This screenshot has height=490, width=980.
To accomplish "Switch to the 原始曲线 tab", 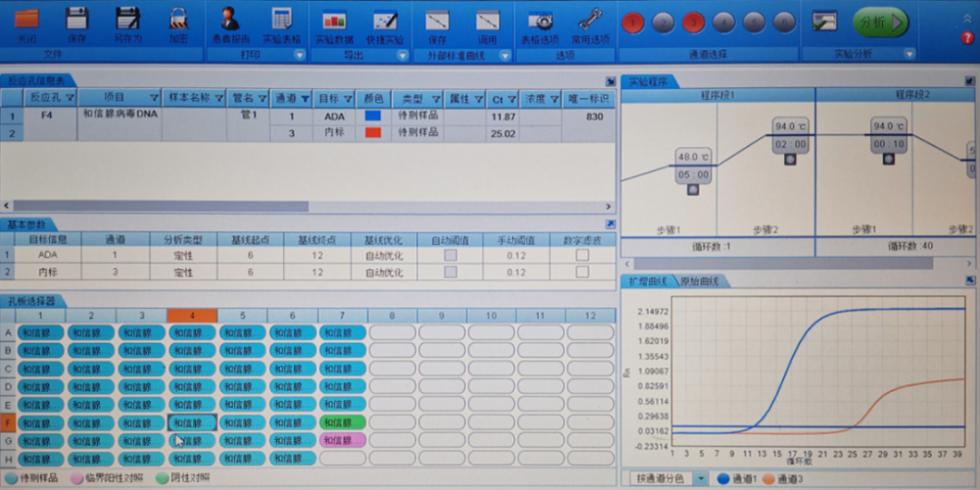I will pos(700,281).
